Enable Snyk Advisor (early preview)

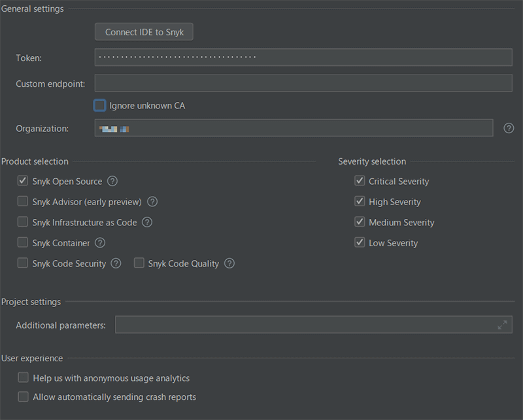point(23,201)
